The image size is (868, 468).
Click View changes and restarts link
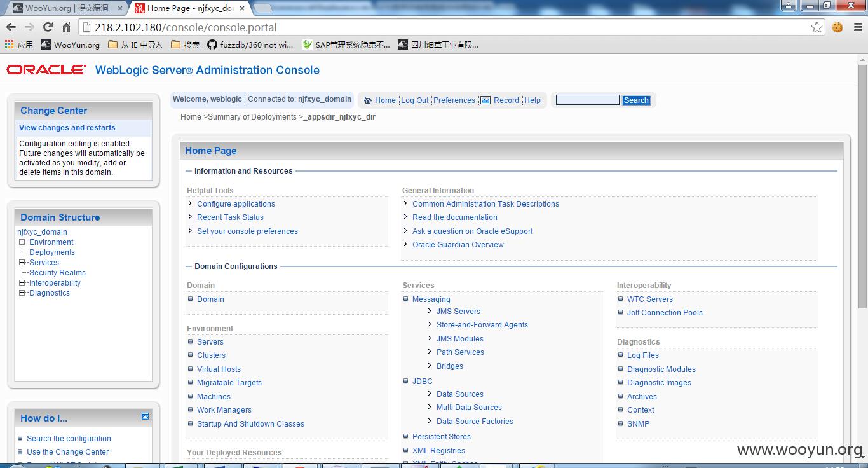tap(67, 128)
